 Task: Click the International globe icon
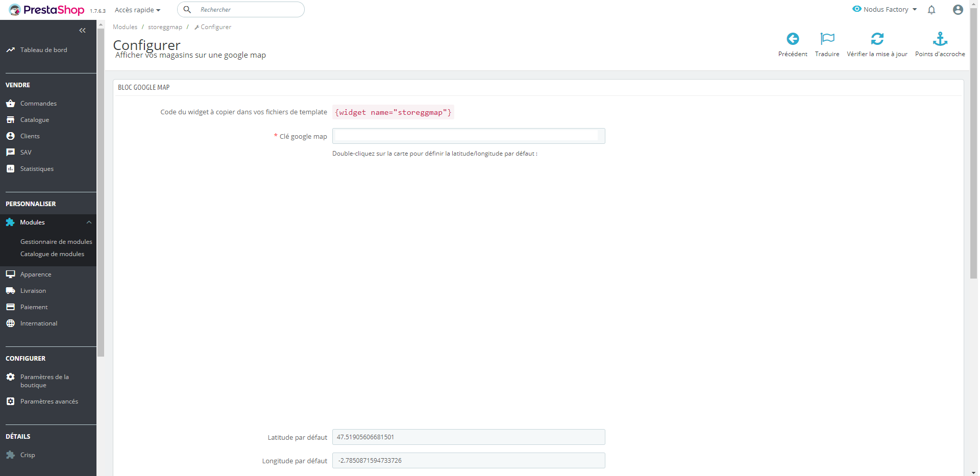click(10, 323)
